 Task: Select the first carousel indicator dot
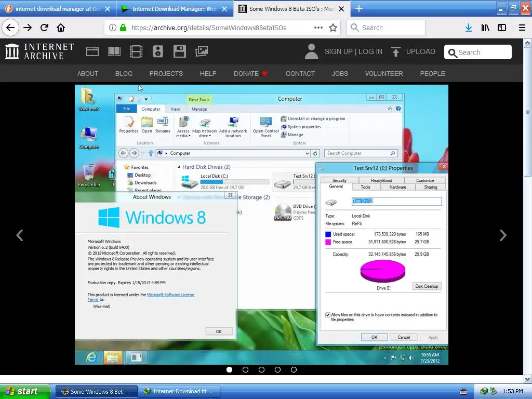point(229,369)
